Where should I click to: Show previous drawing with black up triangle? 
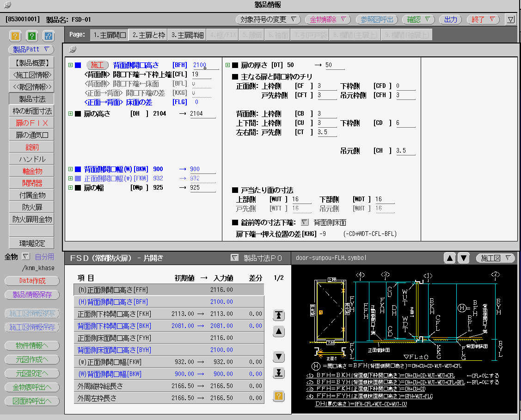449,258
